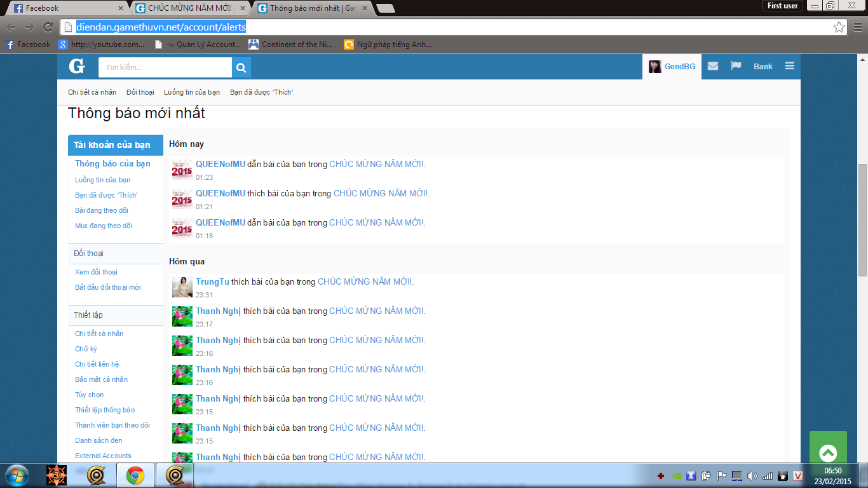The height and width of the screenshot is (488, 868).
Task: Click the browser back arrow
Action: (x=11, y=27)
